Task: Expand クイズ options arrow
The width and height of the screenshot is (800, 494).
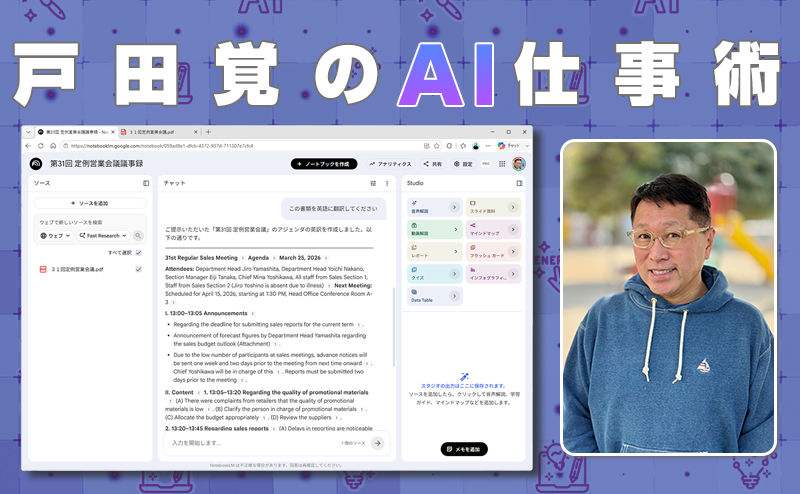Action: tap(454, 274)
